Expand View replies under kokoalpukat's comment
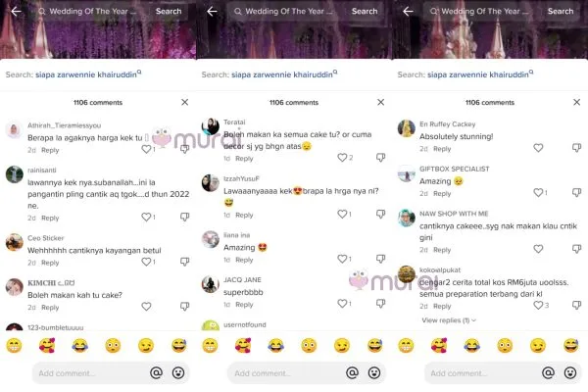This screenshot has width=588, height=392. click(x=449, y=320)
